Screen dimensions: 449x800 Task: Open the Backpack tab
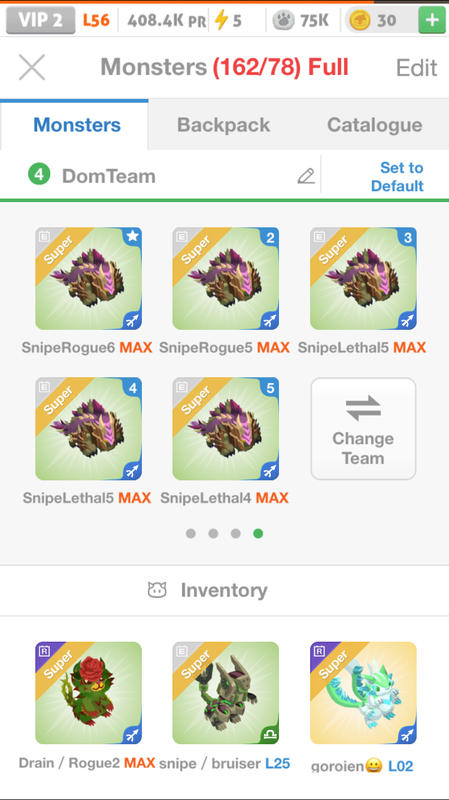point(223,125)
